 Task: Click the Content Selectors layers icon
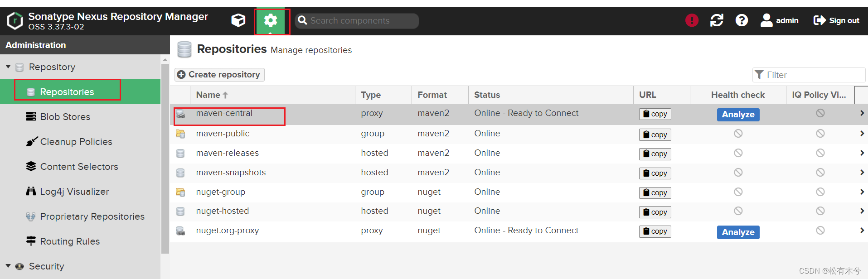31,166
